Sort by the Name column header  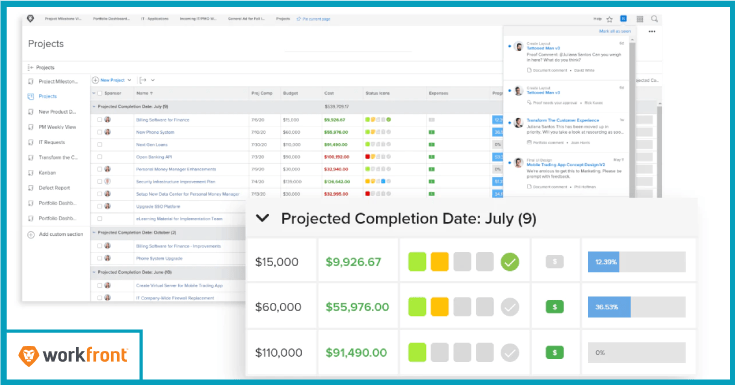click(144, 93)
